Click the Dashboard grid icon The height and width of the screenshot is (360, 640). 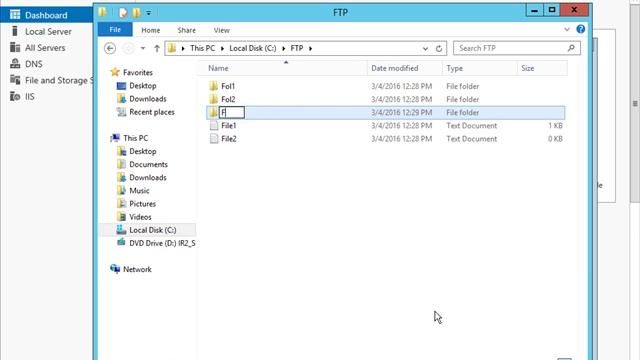click(x=15, y=15)
